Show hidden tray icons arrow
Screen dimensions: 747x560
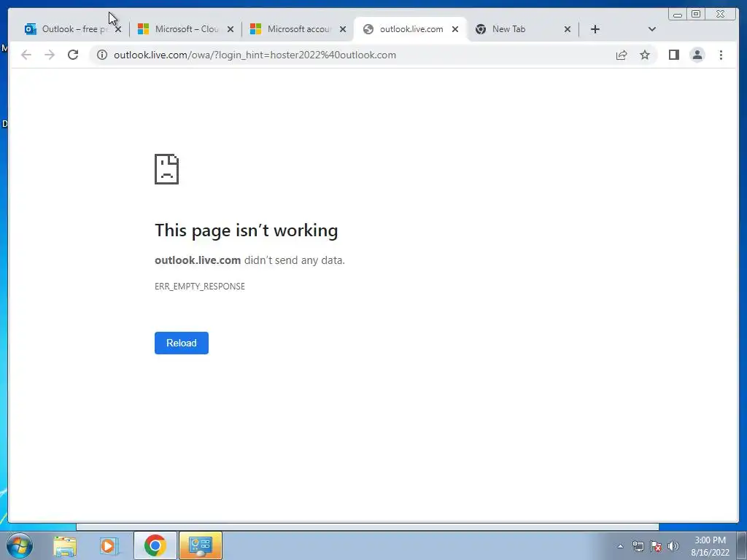620,546
